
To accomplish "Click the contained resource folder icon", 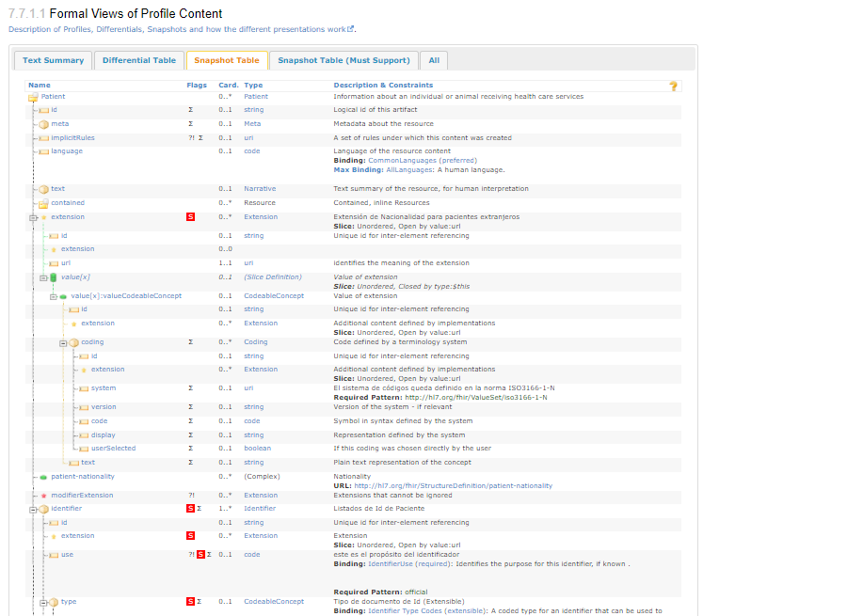I will (x=43, y=203).
